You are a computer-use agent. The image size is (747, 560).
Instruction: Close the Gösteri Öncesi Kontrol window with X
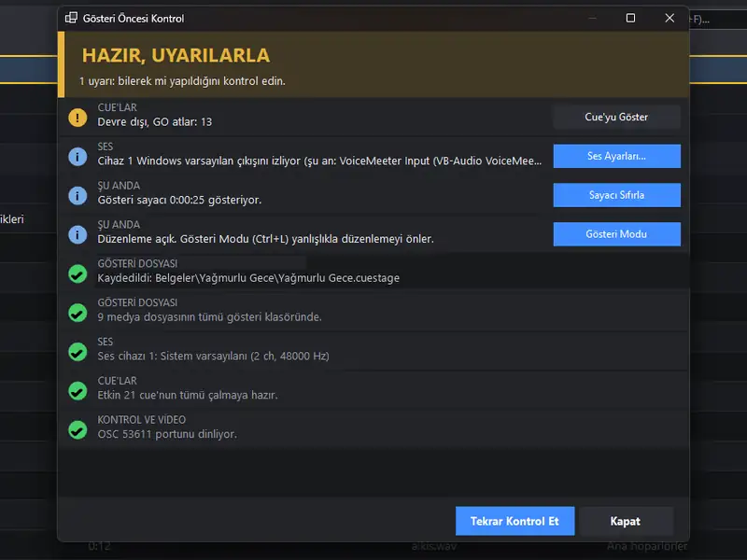point(669,18)
